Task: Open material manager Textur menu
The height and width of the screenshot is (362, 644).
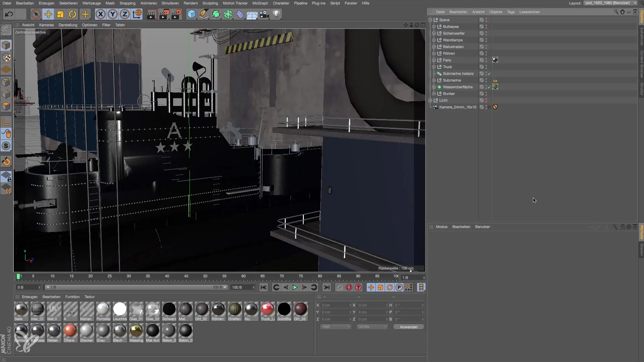Action: [90, 297]
